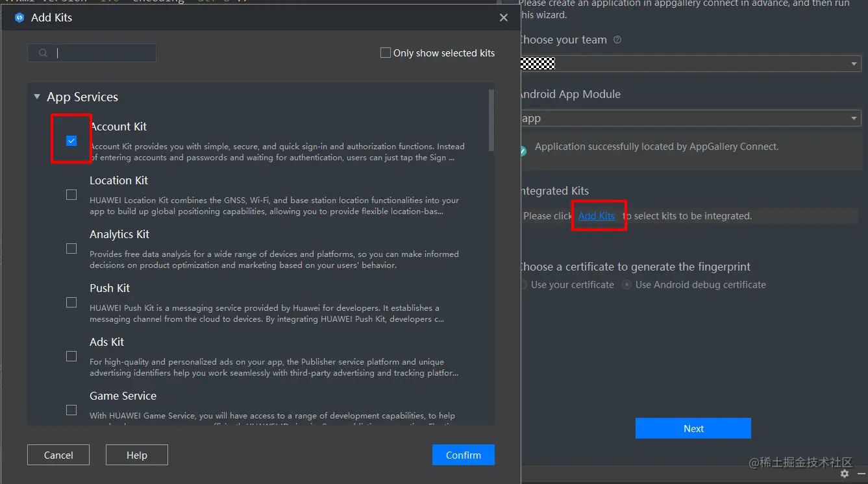Open the Choose your team dropdown
868x484 pixels.
[x=691, y=64]
